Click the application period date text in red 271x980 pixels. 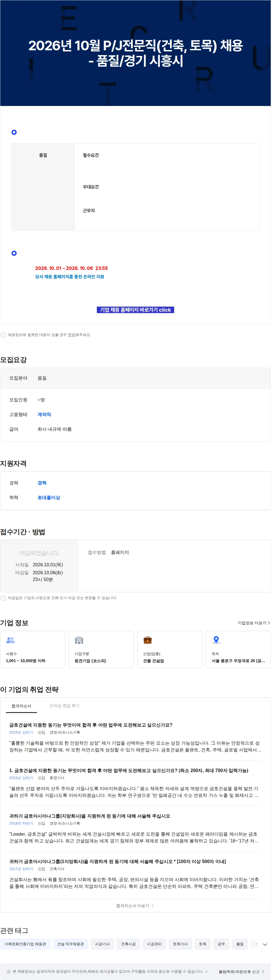pyautogui.click(x=71, y=268)
